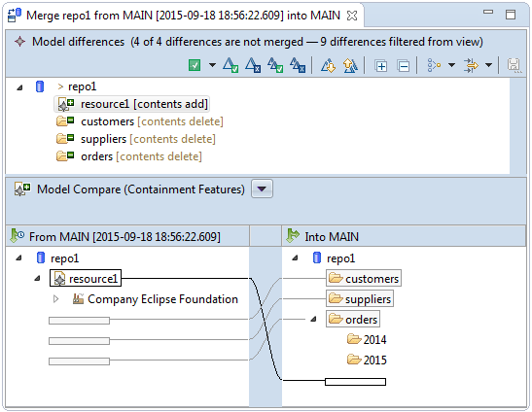Click empty placeholder box in Into MAIN pane
Viewport: 532px width, 412px height.
pyautogui.click(x=355, y=382)
